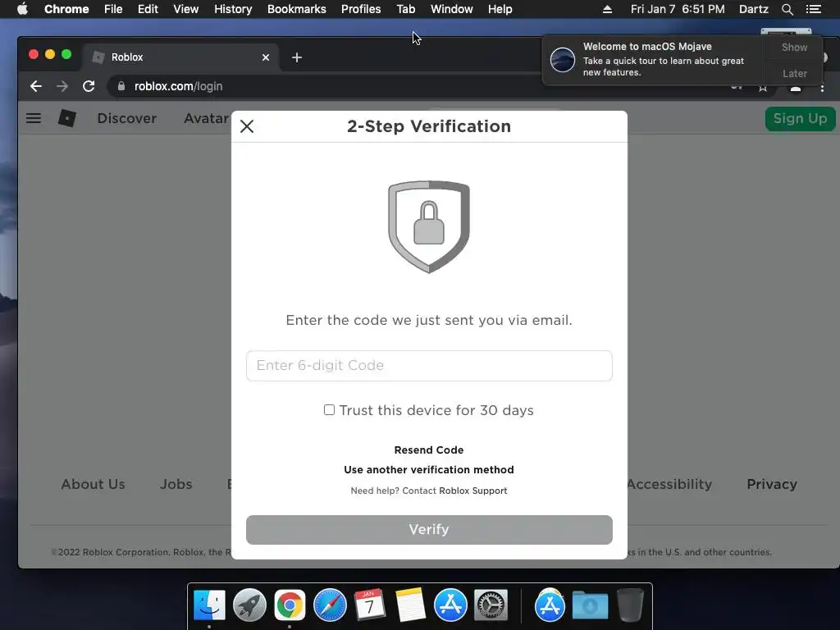Reload the Roblox page
The height and width of the screenshot is (630, 840).
[x=89, y=86]
